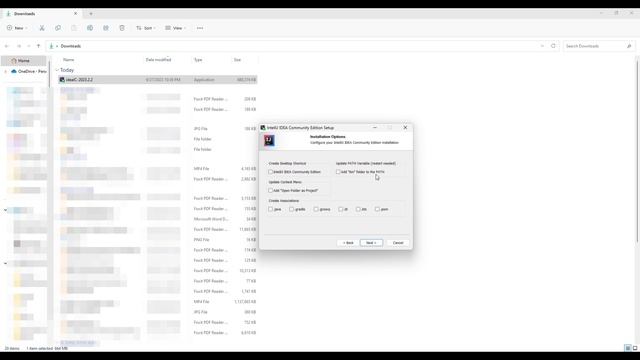The image size is (640, 360).
Task: Click the IntelliJ IDEA logo in the Setup dialog
Action: click(x=269, y=140)
